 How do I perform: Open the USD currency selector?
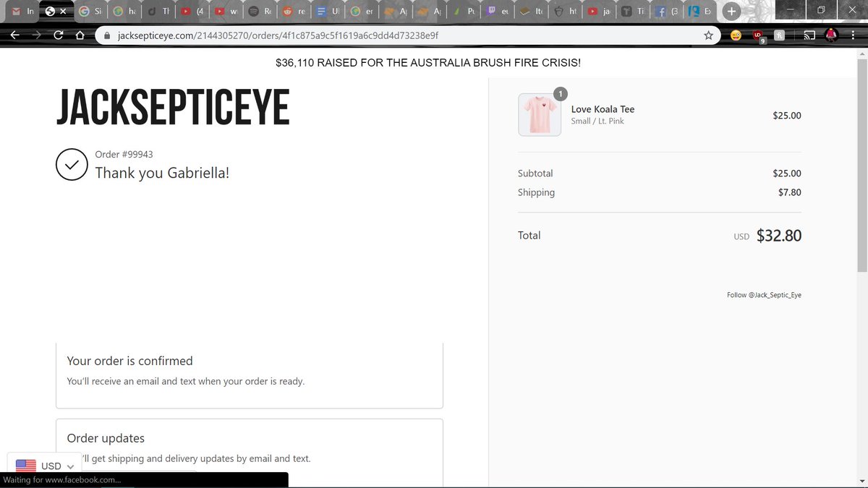[x=44, y=466]
